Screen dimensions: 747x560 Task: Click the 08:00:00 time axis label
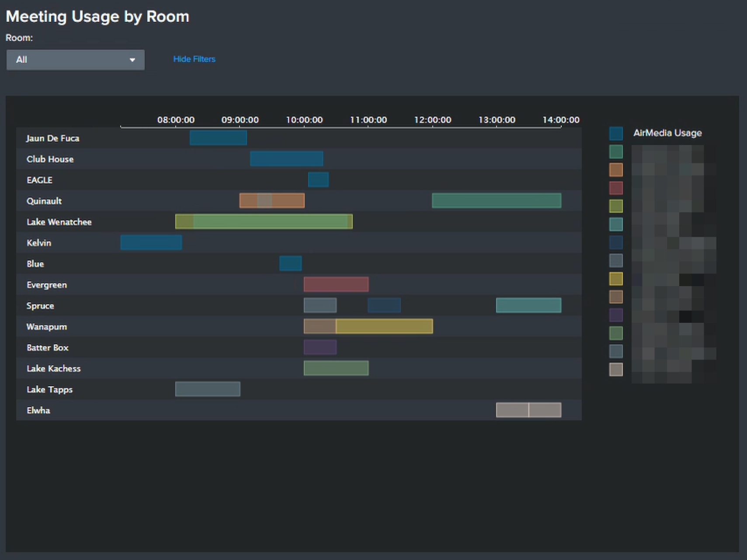point(176,120)
